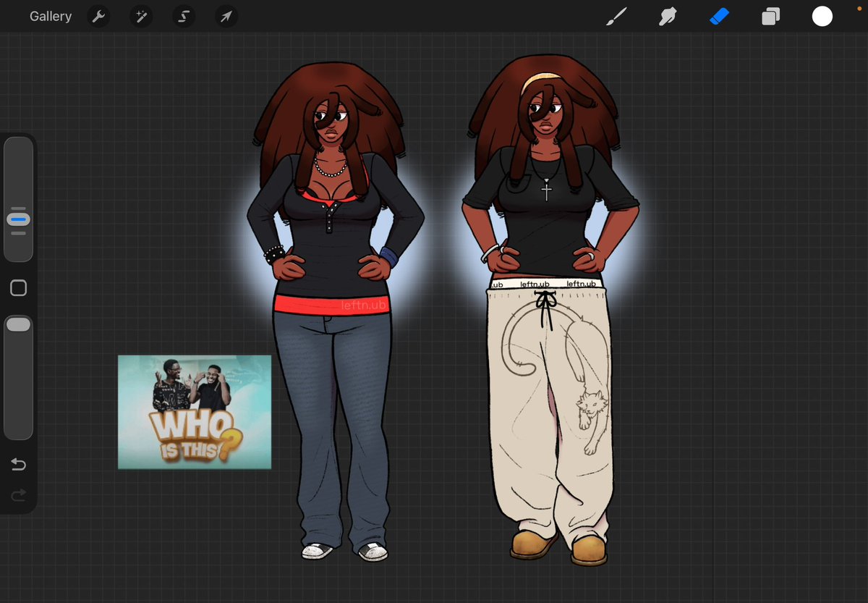Open the Selection tool
The width and height of the screenshot is (868, 603).
(x=184, y=17)
